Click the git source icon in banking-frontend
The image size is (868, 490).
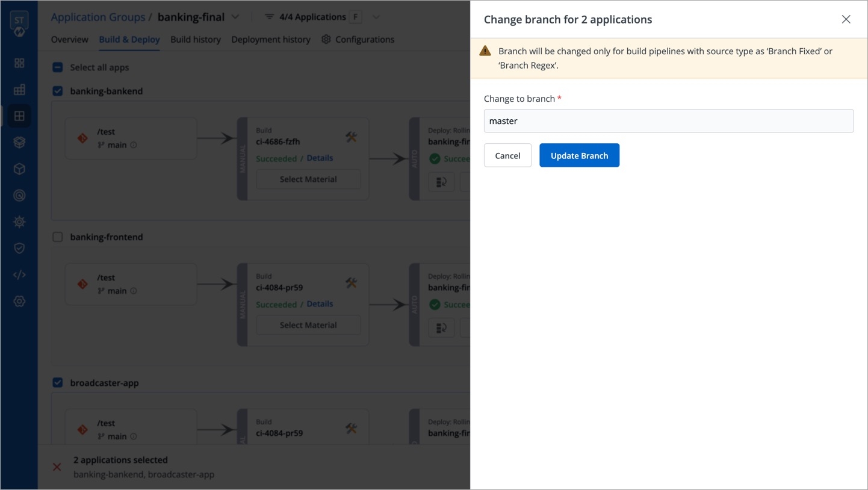click(x=82, y=284)
